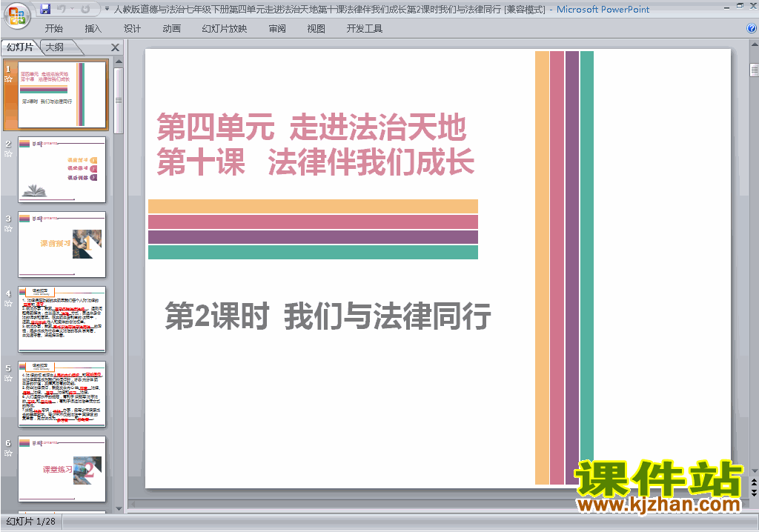Undo the last action
This screenshot has height=532, width=759.
coord(62,9)
